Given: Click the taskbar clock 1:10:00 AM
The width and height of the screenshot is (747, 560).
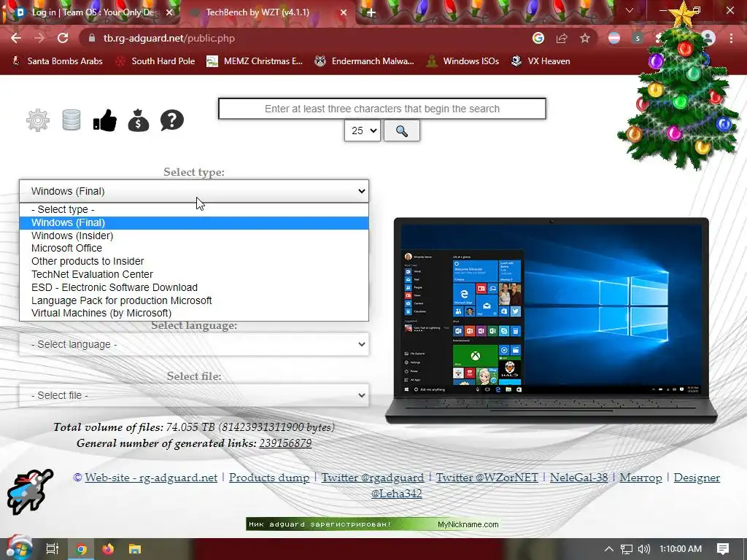Looking at the screenshot, I should click(681, 549).
